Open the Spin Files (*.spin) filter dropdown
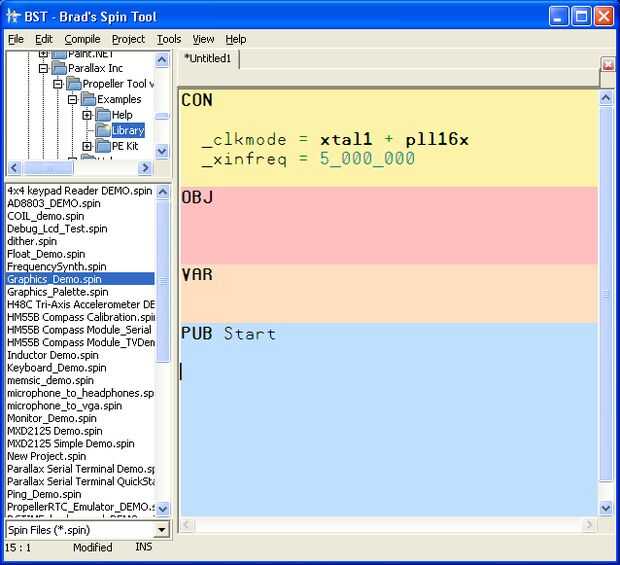This screenshot has height=565, width=620. click(x=161, y=530)
